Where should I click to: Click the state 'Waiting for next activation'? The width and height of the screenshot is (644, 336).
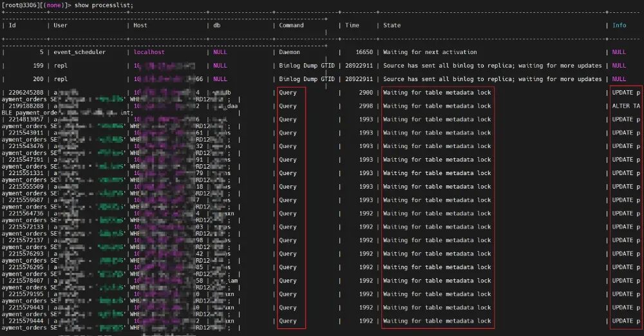pos(430,52)
